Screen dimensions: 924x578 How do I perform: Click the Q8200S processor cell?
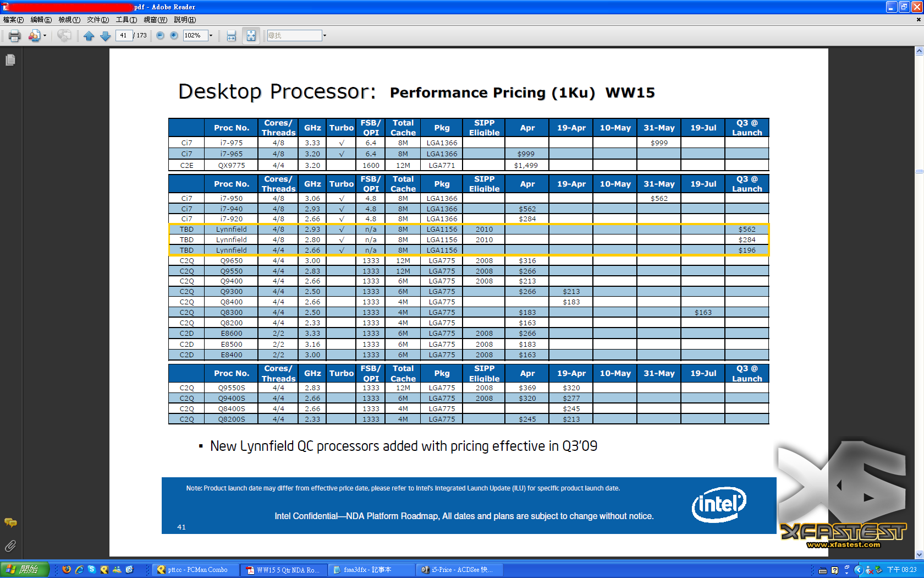(x=232, y=419)
